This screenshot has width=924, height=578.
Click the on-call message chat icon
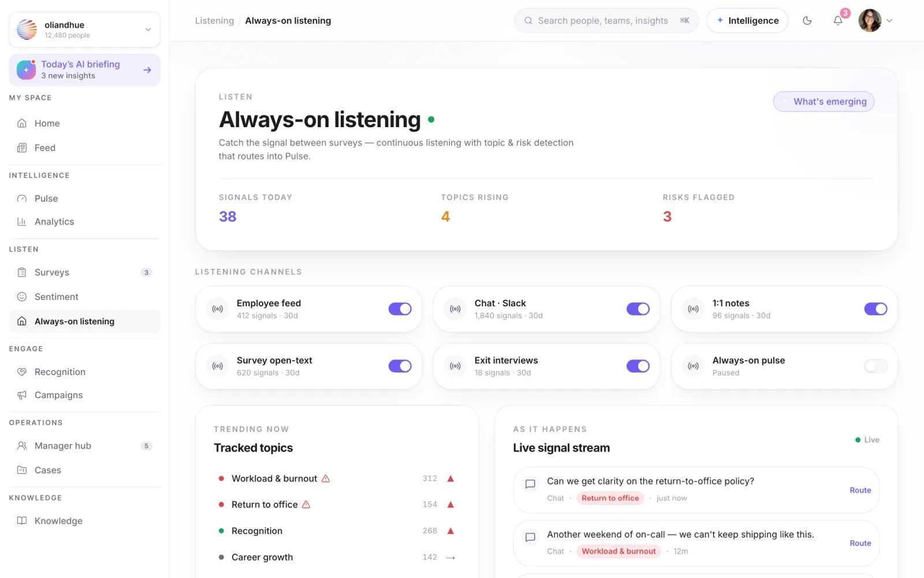pos(530,538)
